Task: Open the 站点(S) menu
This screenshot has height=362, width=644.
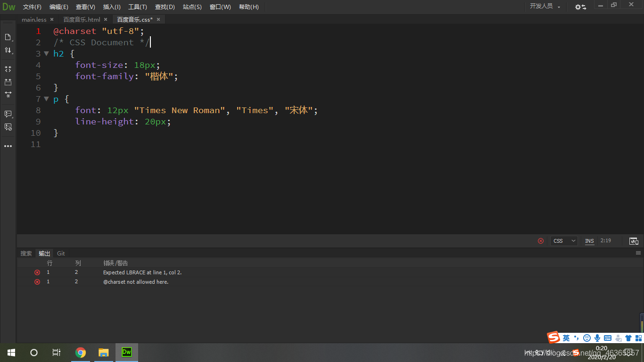Action: pos(192,7)
